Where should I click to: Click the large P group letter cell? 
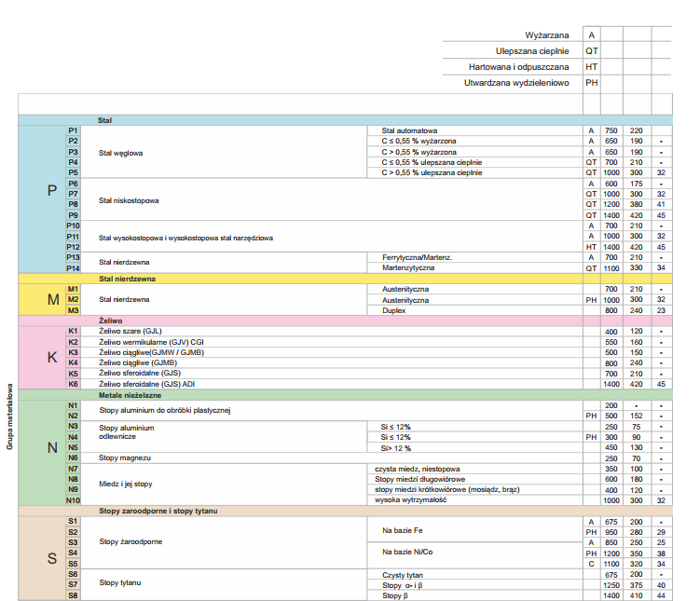(43, 199)
